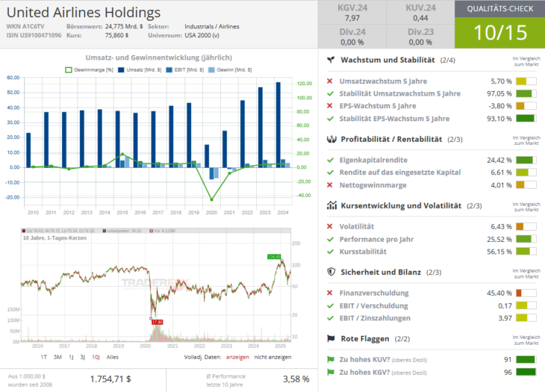
Task: Click the Finanzverschuldung market comparison bar
Action: coord(526,293)
